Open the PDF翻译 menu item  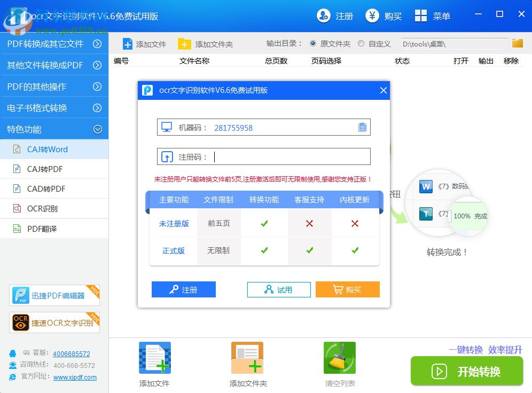[54, 229]
